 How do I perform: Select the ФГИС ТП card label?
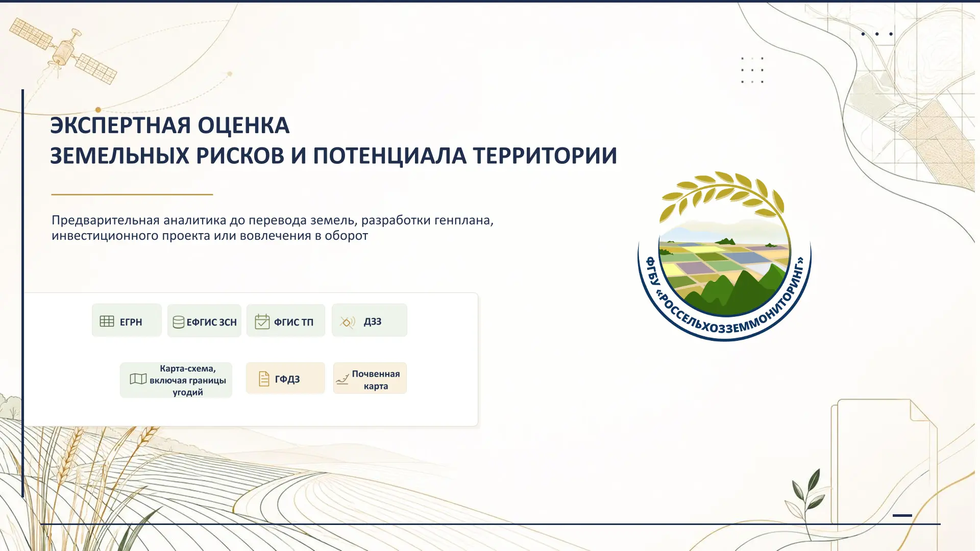tap(293, 322)
